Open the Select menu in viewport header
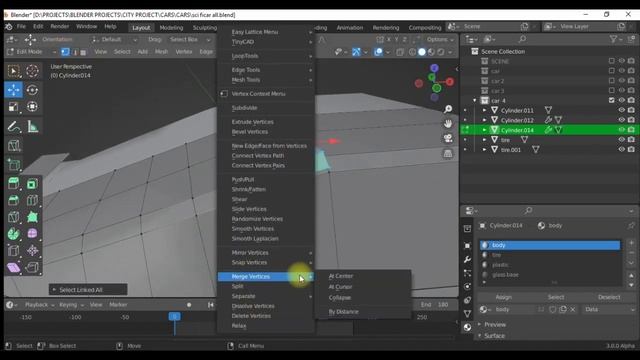 click(x=122, y=52)
